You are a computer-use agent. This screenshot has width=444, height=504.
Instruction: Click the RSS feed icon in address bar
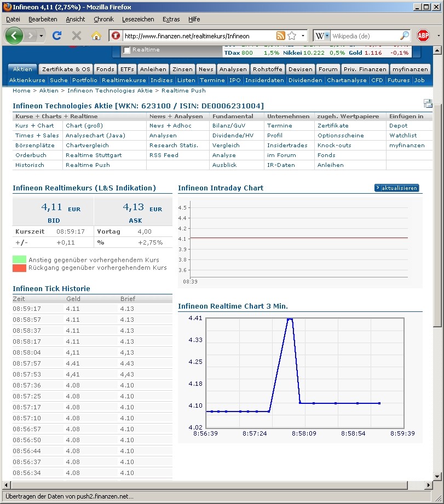(281, 36)
